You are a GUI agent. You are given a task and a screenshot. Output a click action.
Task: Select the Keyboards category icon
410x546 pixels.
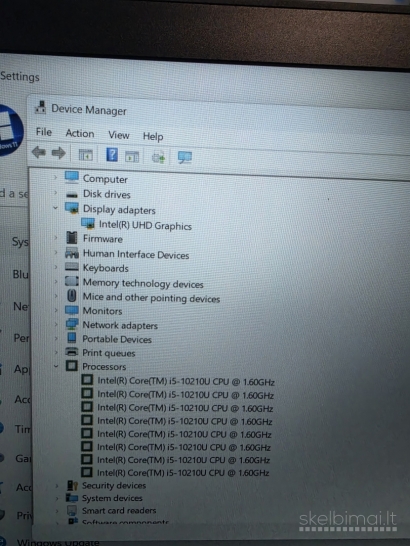pyautogui.click(x=72, y=267)
